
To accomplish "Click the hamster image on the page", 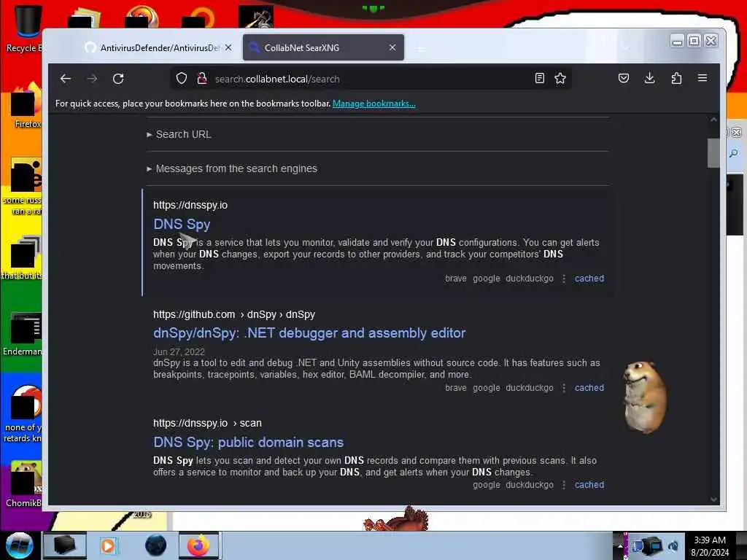I will pyautogui.click(x=645, y=397).
